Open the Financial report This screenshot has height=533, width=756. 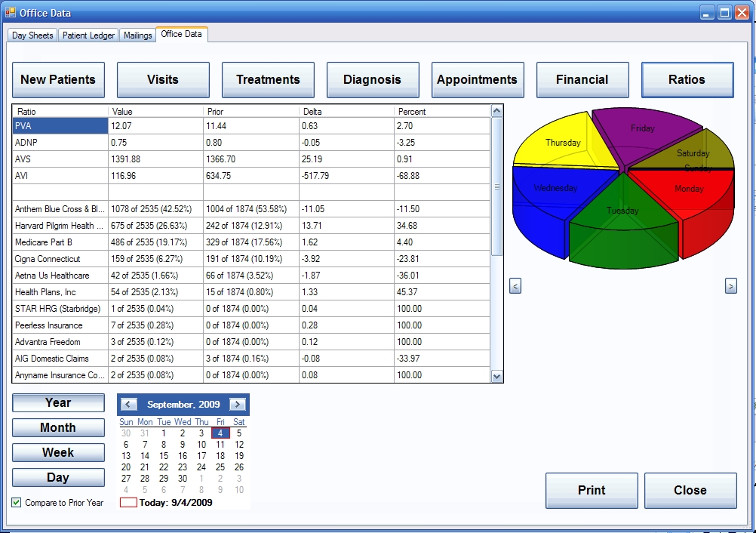[x=582, y=79]
